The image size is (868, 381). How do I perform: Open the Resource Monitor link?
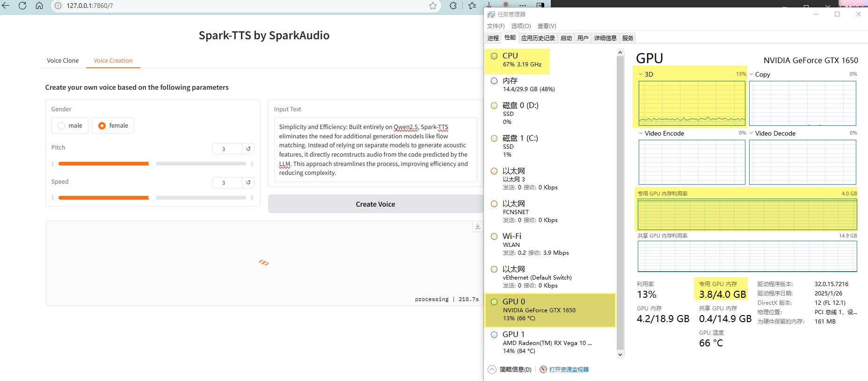[x=569, y=369]
